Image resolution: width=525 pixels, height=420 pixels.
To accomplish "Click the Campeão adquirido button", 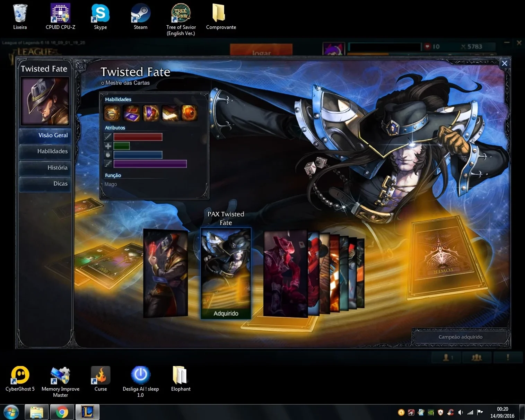I will [x=461, y=337].
